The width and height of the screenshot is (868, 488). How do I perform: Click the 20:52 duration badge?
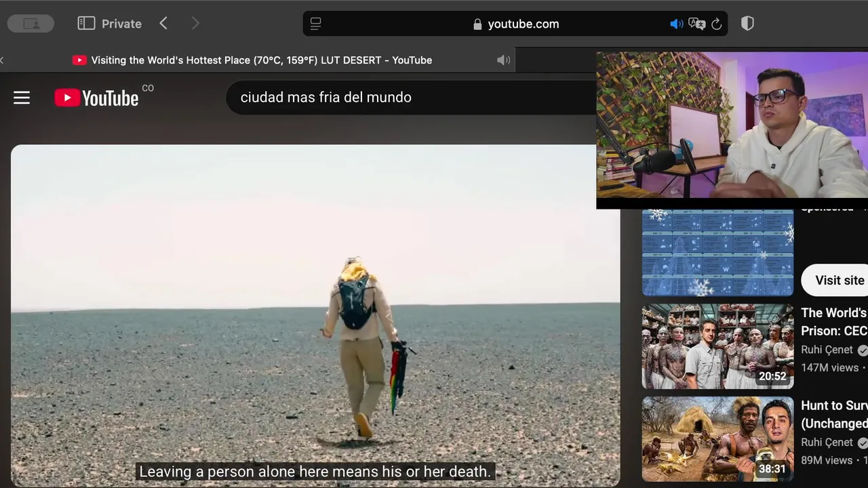(x=772, y=376)
